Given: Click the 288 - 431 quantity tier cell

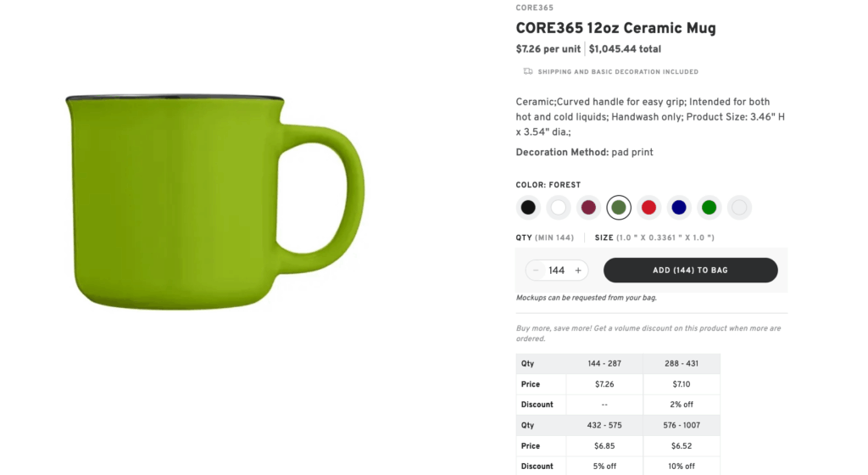Looking at the screenshot, I should (682, 364).
